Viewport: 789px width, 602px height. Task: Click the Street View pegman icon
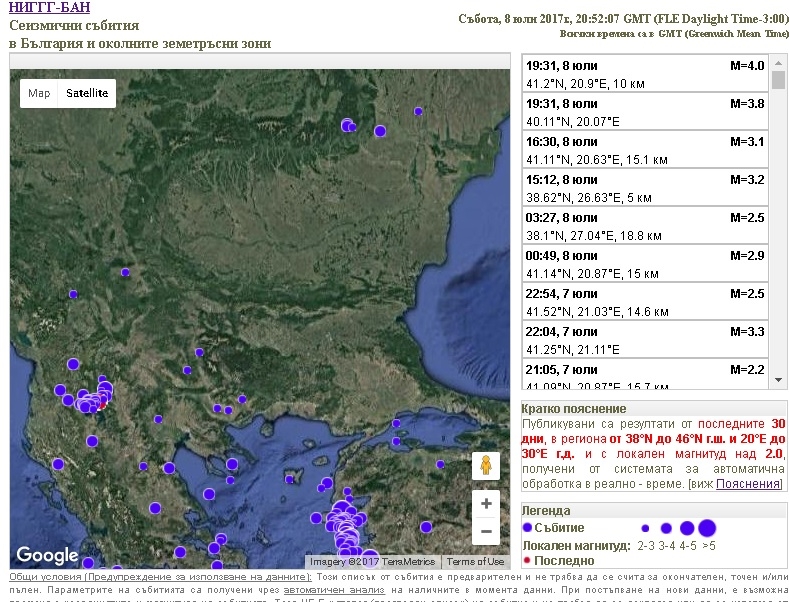486,466
